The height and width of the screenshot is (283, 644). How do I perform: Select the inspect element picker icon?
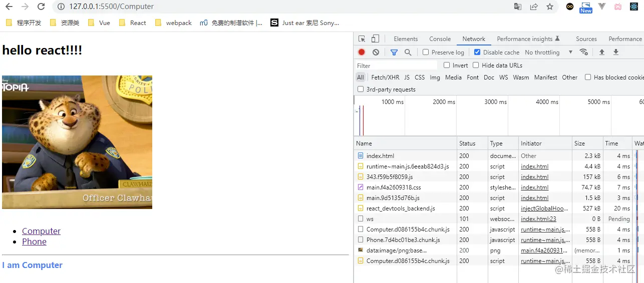(x=362, y=39)
